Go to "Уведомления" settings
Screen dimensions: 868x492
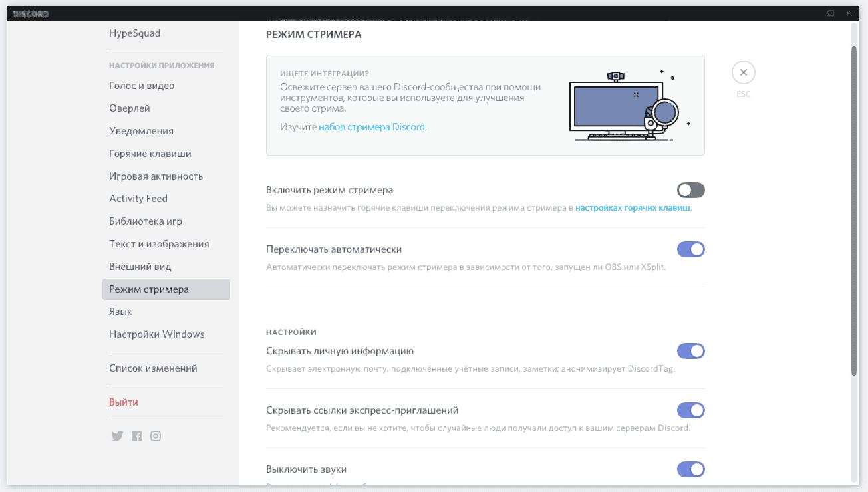[x=166, y=131]
